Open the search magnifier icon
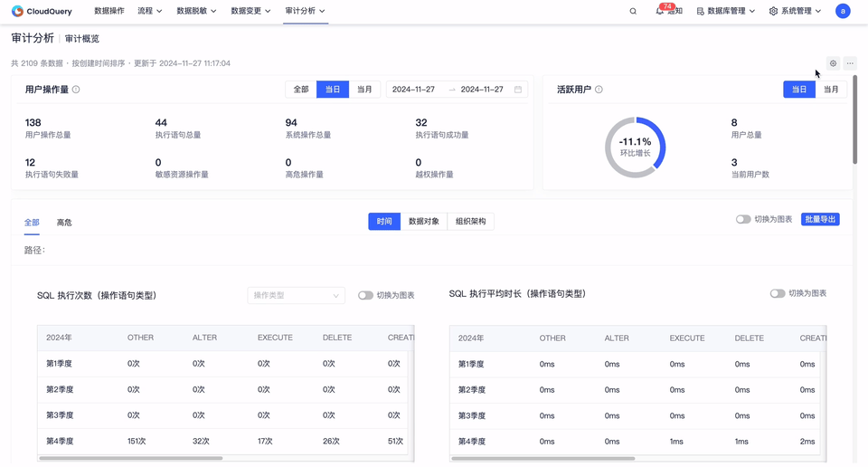 (633, 11)
